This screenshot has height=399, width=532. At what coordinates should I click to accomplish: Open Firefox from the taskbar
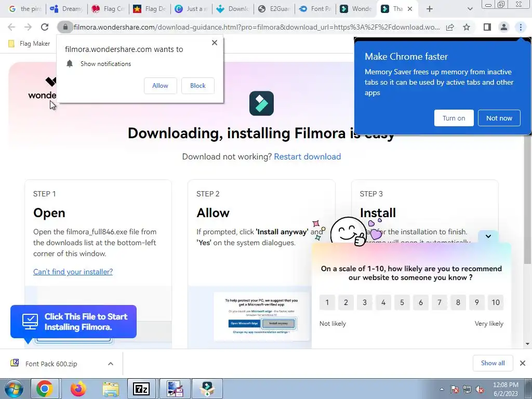pyautogui.click(x=78, y=389)
